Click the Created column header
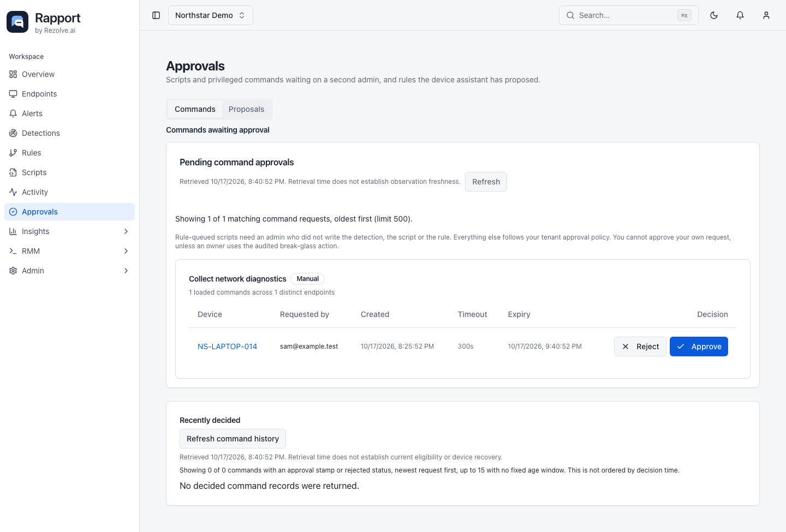The image size is (786, 532). click(375, 314)
